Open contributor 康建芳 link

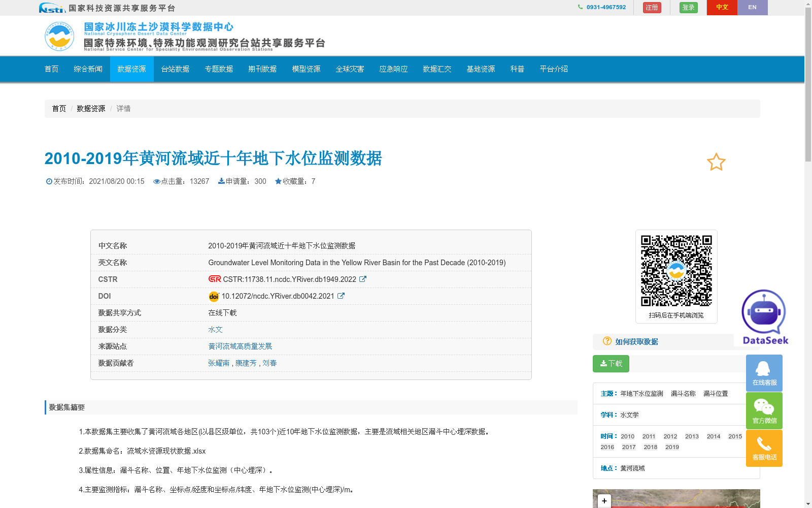(x=246, y=363)
